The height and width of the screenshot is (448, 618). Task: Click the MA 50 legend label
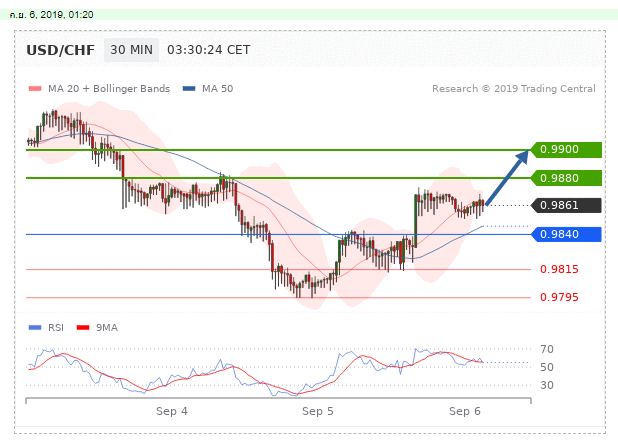(217, 89)
